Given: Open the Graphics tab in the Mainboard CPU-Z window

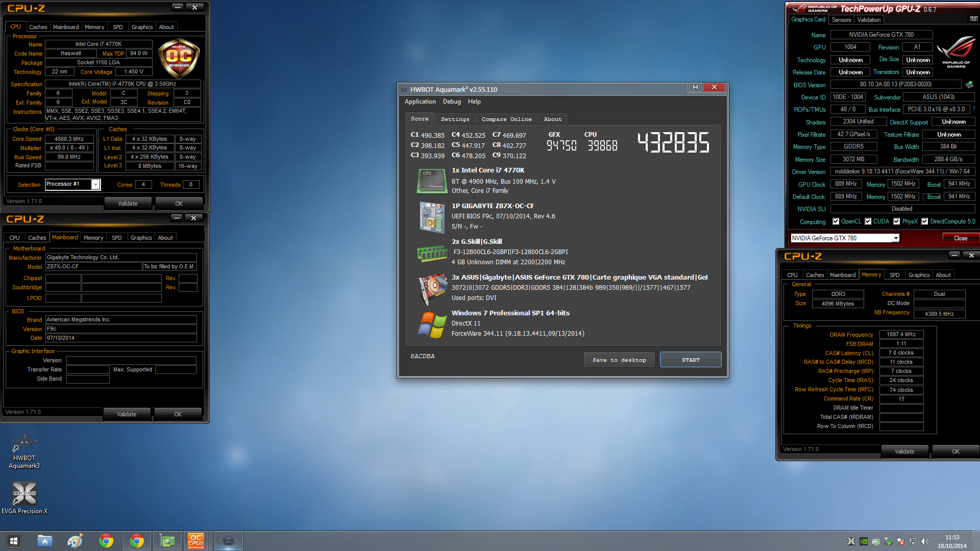Looking at the screenshot, I should click(141, 238).
